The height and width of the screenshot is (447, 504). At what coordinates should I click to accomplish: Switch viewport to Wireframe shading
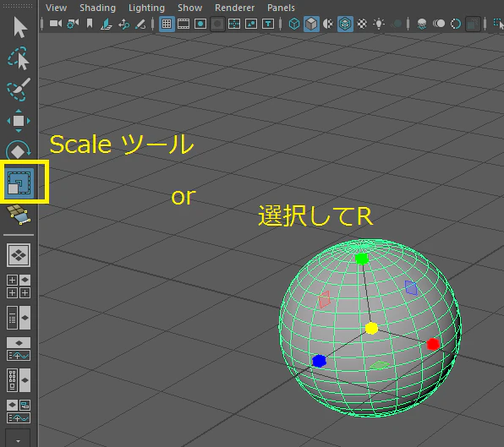[294, 24]
